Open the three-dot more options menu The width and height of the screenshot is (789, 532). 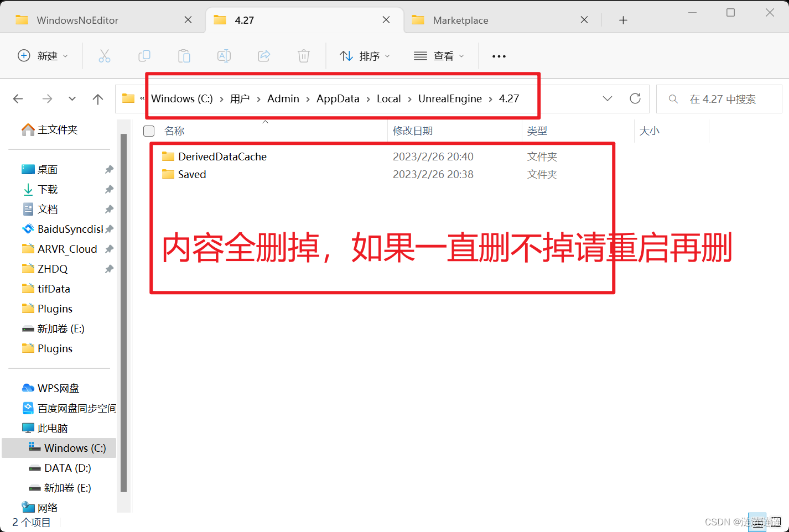[499, 56]
